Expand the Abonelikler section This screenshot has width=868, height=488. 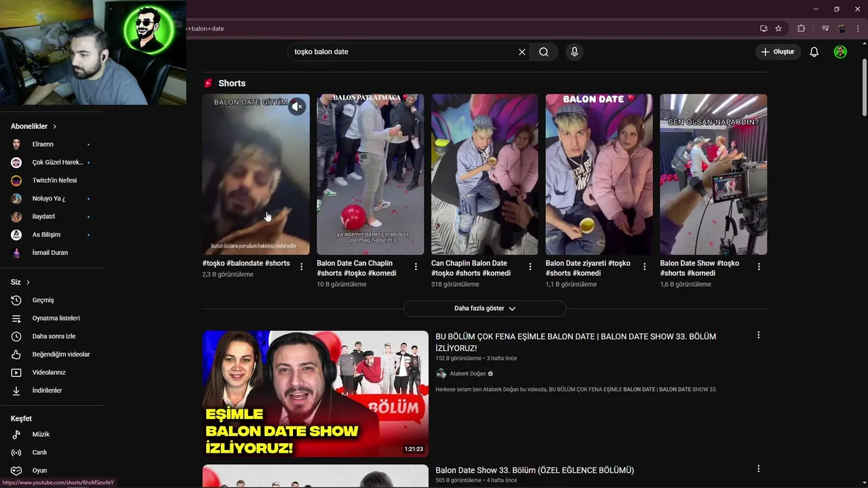pos(34,126)
